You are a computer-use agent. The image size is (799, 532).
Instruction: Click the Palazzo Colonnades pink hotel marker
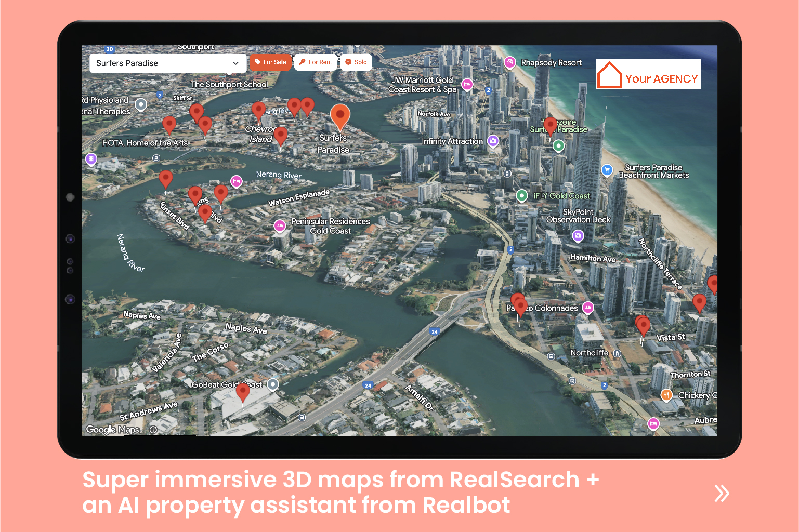point(588,308)
